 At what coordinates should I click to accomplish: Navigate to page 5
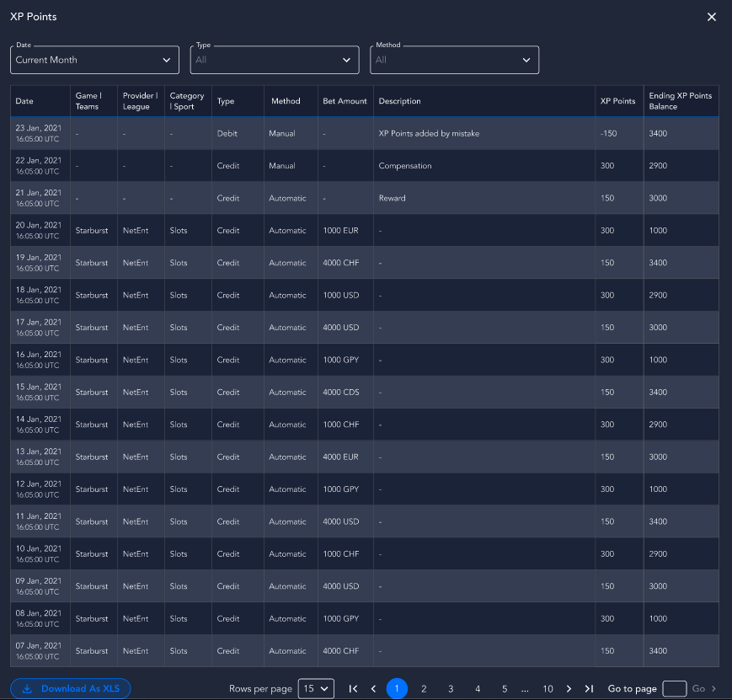pos(505,689)
